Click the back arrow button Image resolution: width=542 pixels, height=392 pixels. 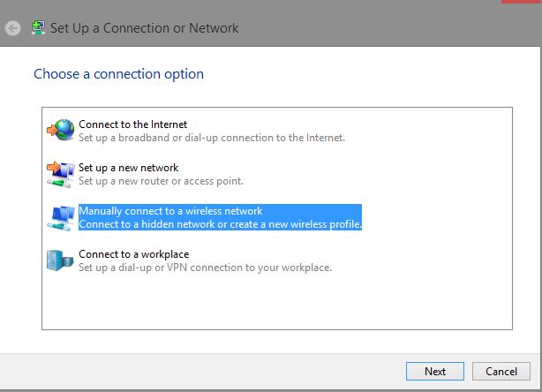click(x=11, y=28)
